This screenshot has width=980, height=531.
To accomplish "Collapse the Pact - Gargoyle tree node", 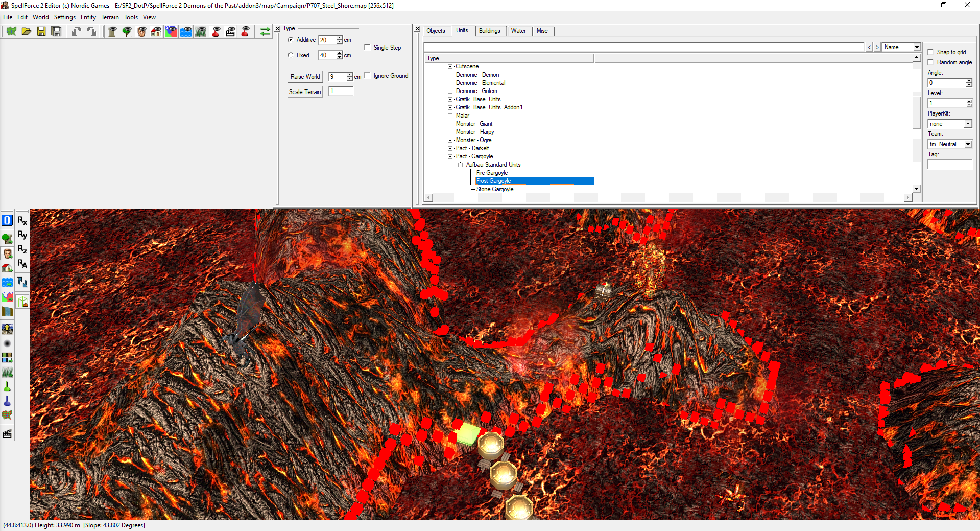I will point(450,156).
